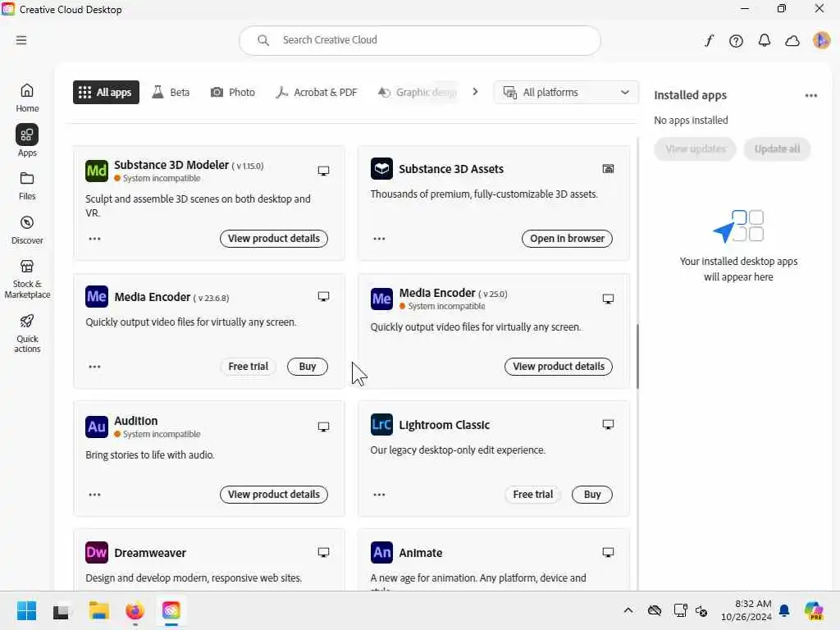Image resolution: width=840 pixels, height=630 pixels.
Task: Open Discover section in sidebar
Action: point(27,231)
